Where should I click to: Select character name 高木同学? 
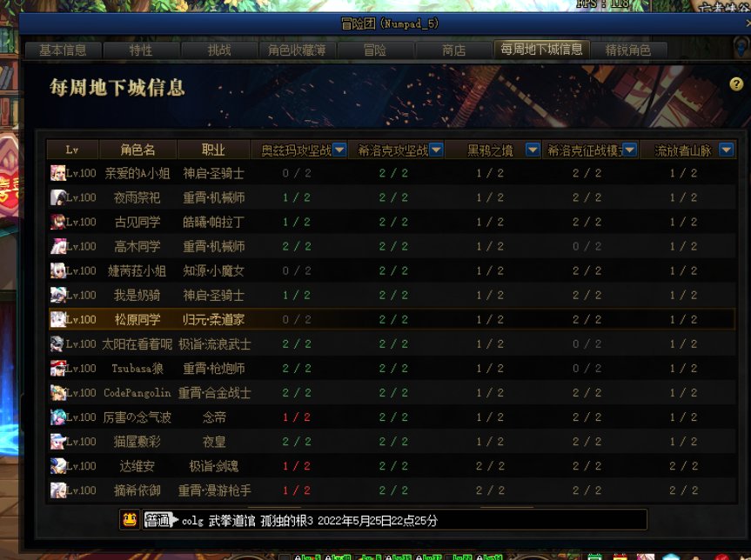click(x=137, y=246)
